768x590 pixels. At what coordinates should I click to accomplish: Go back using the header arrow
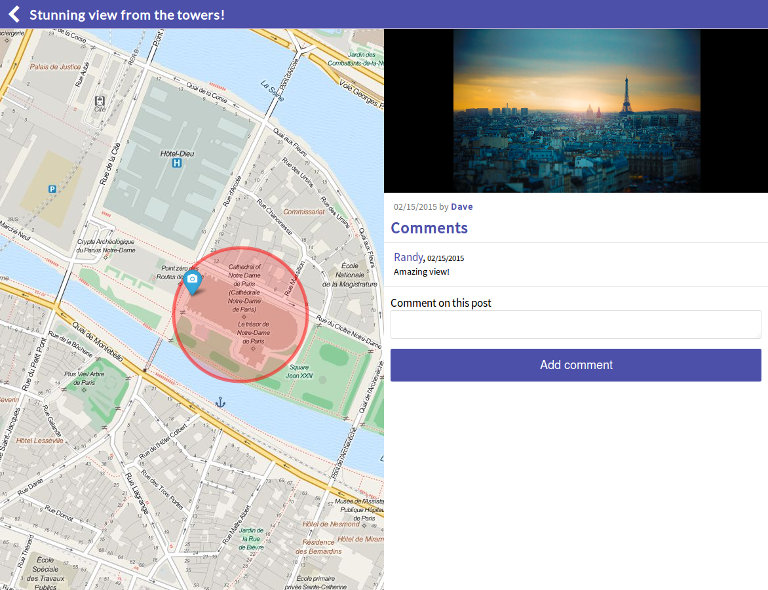[x=14, y=14]
